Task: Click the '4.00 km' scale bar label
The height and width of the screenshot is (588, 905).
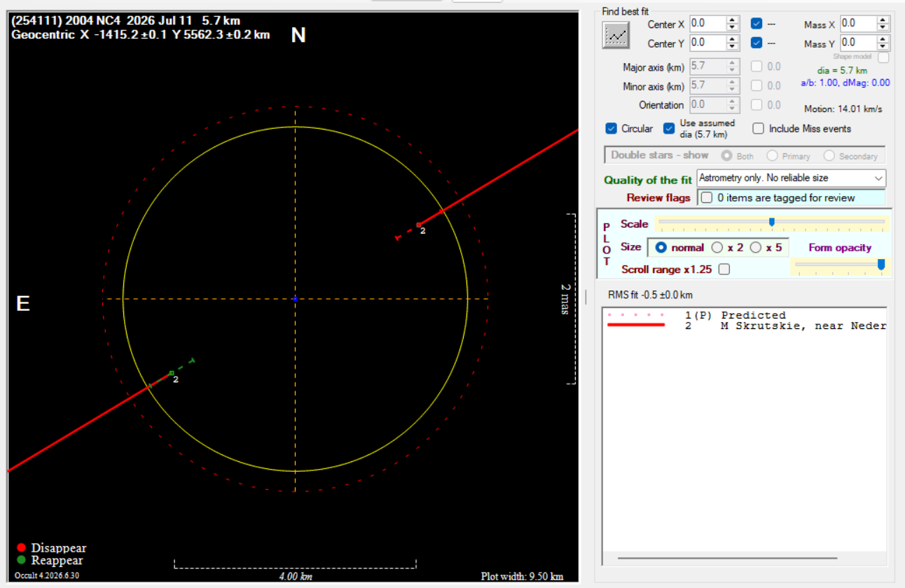Action: tap(295, 577)
